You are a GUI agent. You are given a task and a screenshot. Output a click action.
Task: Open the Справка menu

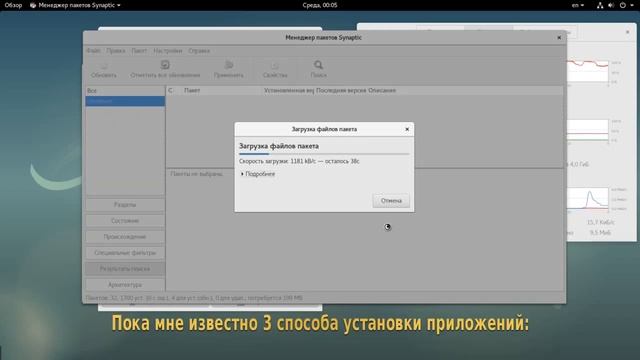(x=199, y=51)
